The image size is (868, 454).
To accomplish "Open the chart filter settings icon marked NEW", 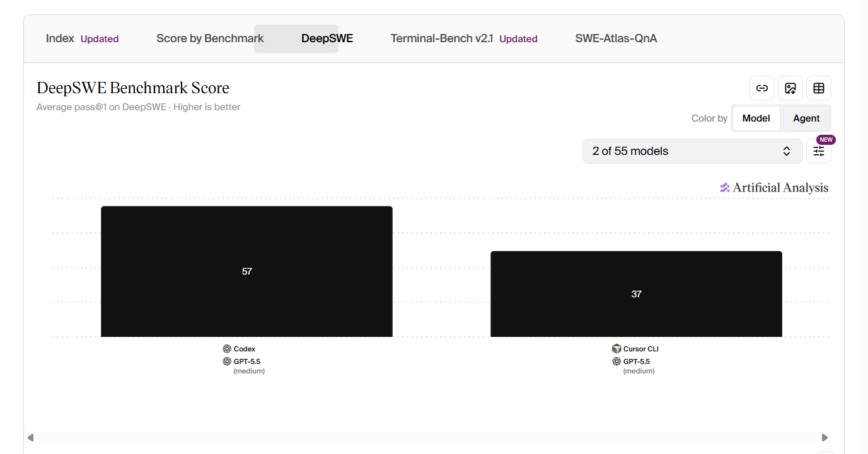I will tap(819, 151).
